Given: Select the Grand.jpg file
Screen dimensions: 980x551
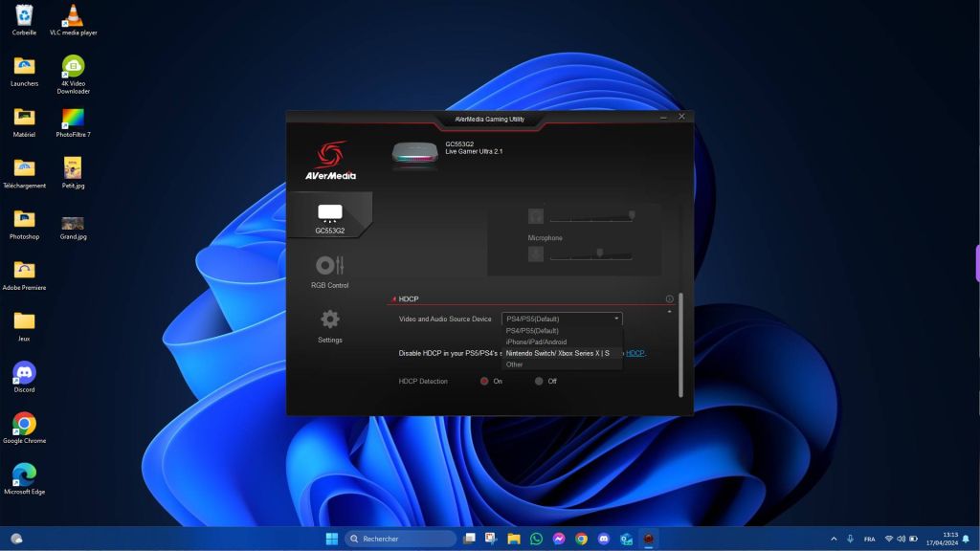Looking at the screenshot, I should coord(73,228).
